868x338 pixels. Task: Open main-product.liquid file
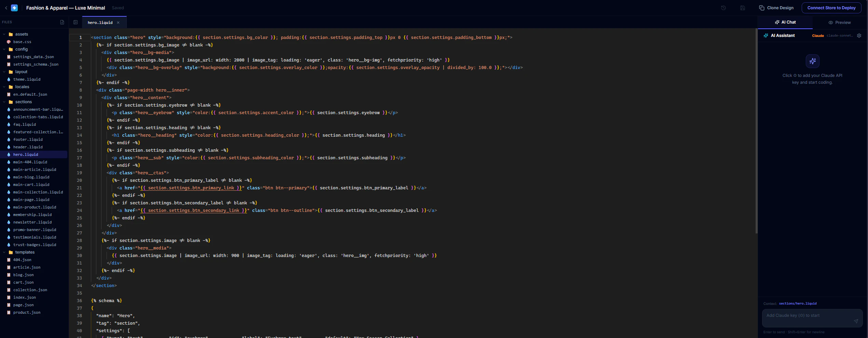tap(34, 207)
